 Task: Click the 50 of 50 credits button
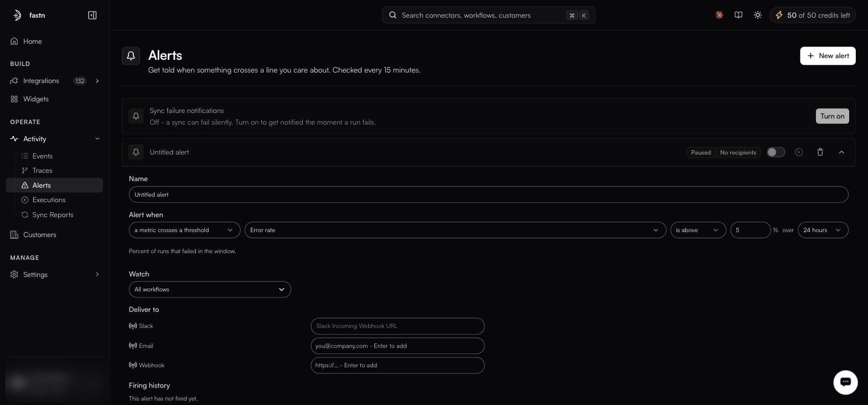(812, 15)
